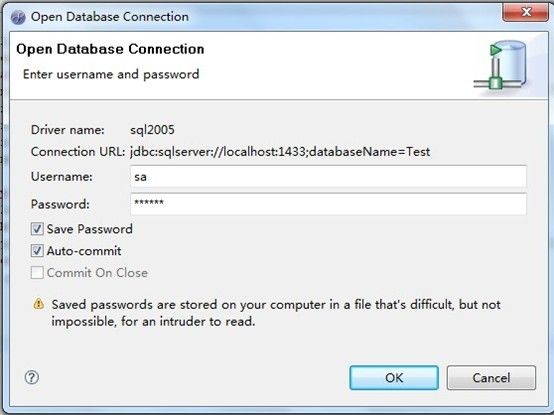The width and height of the screenshot is (554, 415).
Task: Cancel the database connection dialog
Action: click(491, 378)
